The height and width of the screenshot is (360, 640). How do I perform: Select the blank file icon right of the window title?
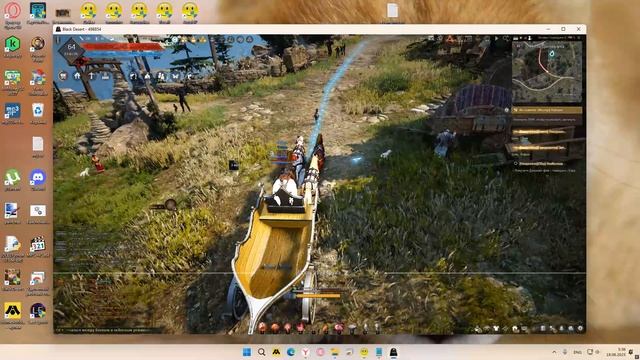coord(392,12)
